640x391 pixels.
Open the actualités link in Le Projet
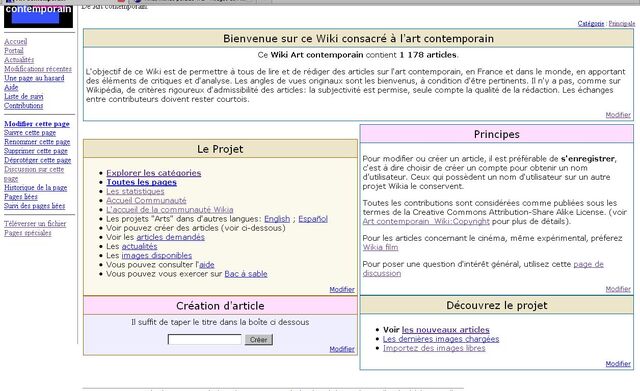pos(139,247)
